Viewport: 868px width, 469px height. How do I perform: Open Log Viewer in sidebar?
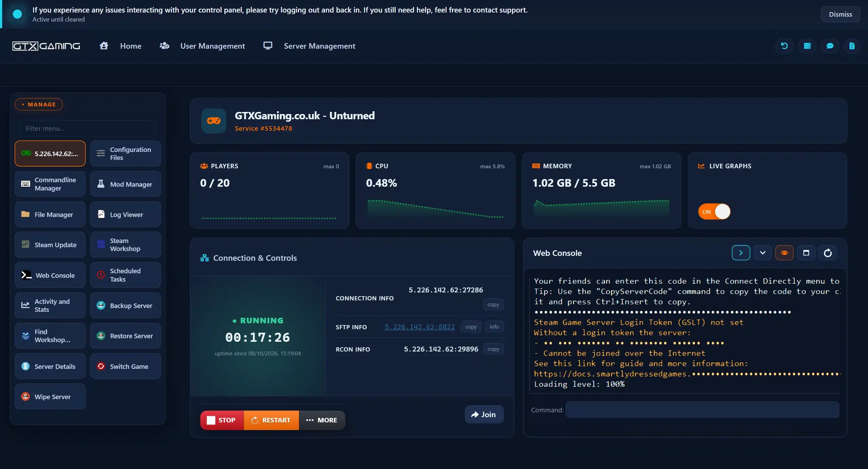click(x=126, y=214)
